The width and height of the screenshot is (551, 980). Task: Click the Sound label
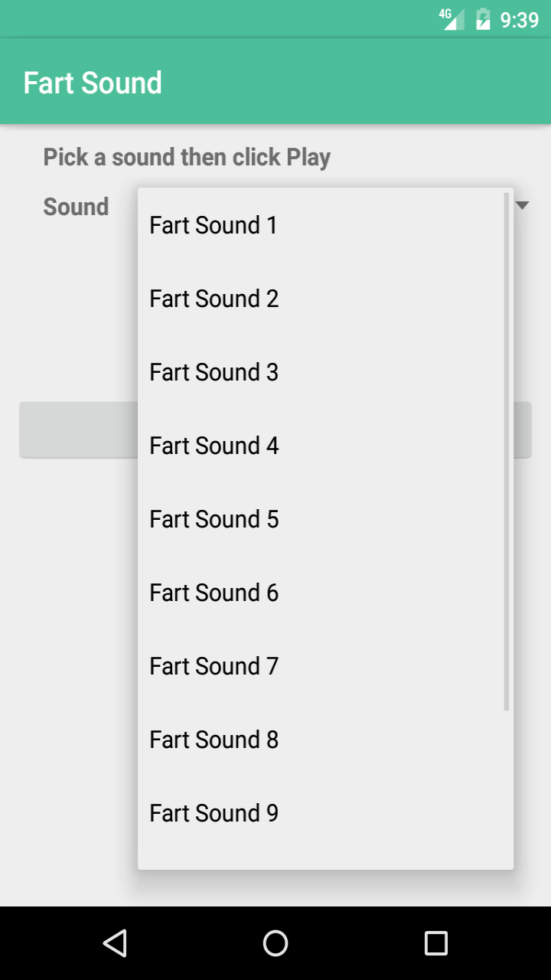click(x=75, y=206)
